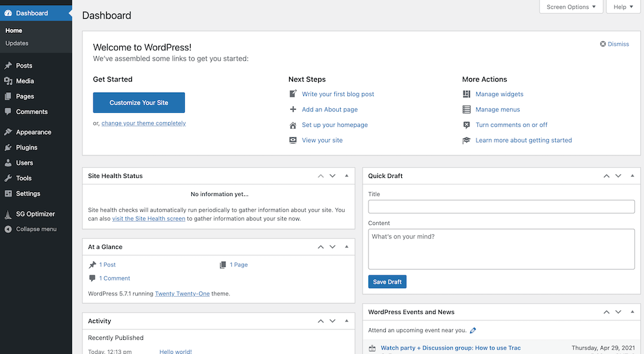Image resolution: width=644 pixels, height=354 pixels.
Task: Click the menu list icon beside Manage menus
Action: (466, 110)
